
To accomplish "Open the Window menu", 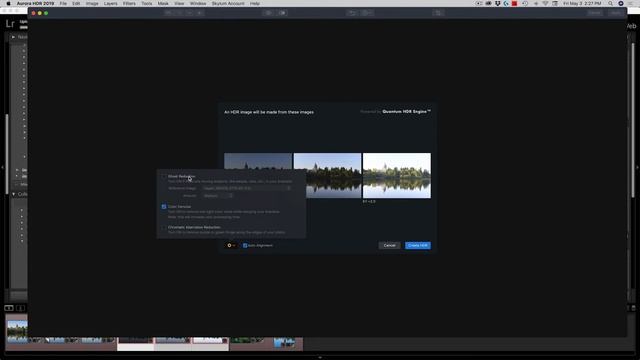I will click(x=198, y=3).
